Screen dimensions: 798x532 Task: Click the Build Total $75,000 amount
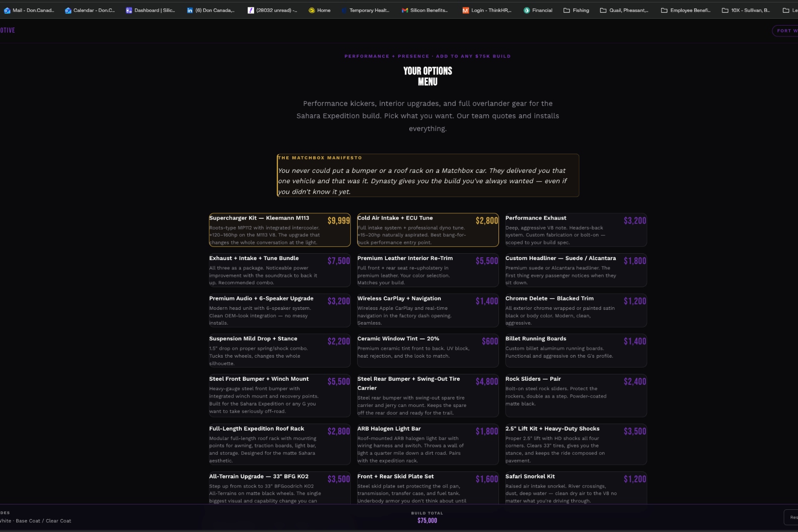pyautogui.click(x=427, y=521)
